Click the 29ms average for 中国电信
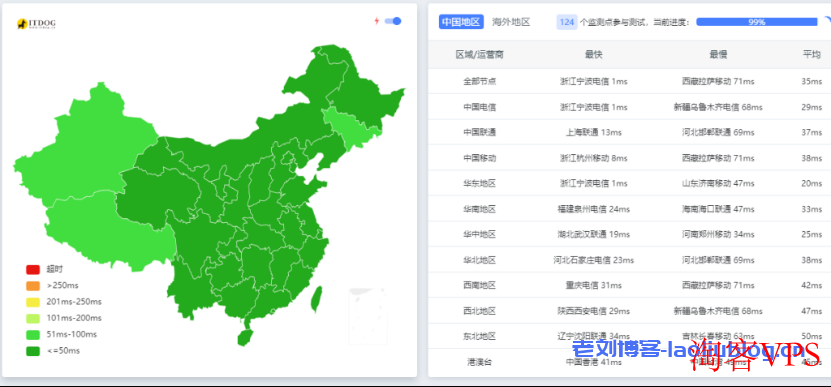Screen dimensions: 831x387 (811, 107)
